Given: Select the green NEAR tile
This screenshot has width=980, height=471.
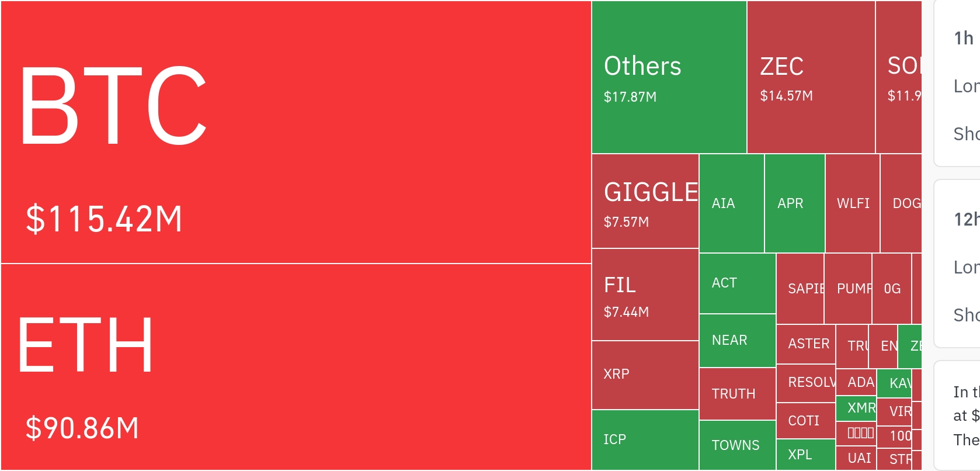Looking at the screenshot, I should click(x=737, y=341).
